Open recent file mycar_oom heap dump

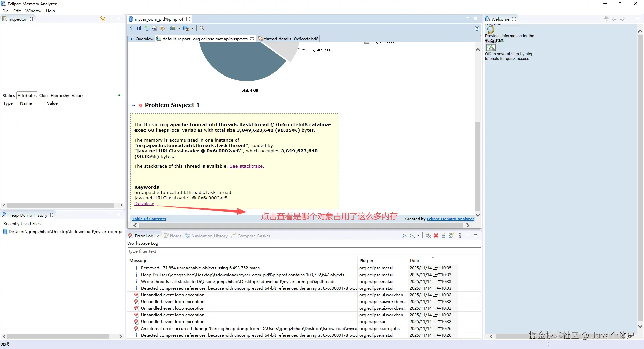64,231
